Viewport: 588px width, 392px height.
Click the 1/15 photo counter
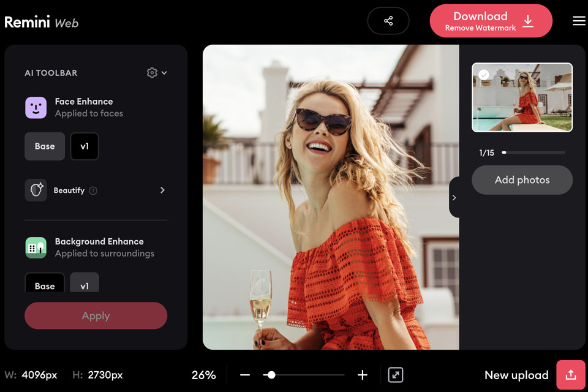[x=487, y=153]
